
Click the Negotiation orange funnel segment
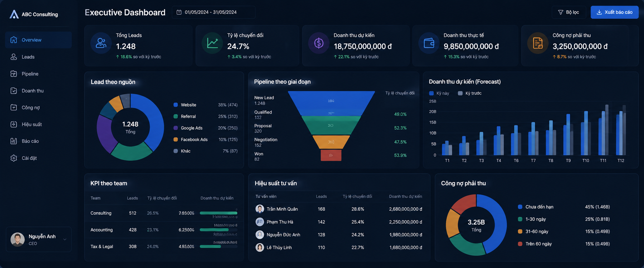point(331,142)
